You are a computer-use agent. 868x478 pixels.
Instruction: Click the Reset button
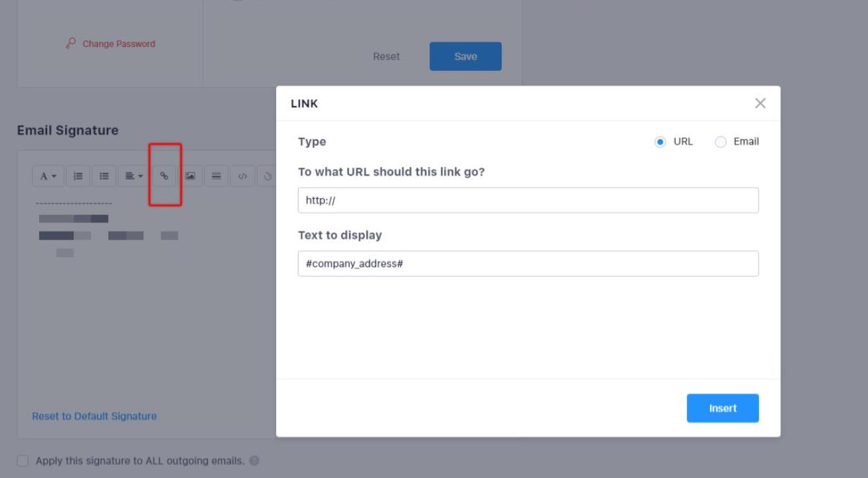point(386,56)
